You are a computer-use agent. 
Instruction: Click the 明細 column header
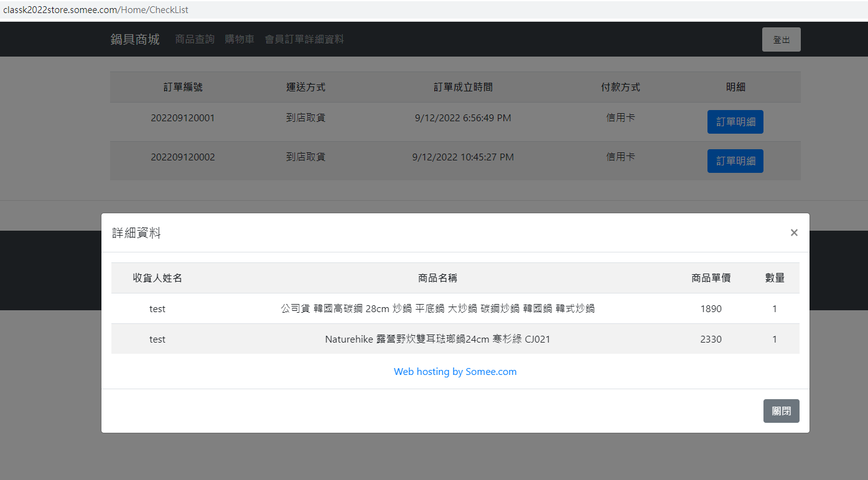click(735, 87)
